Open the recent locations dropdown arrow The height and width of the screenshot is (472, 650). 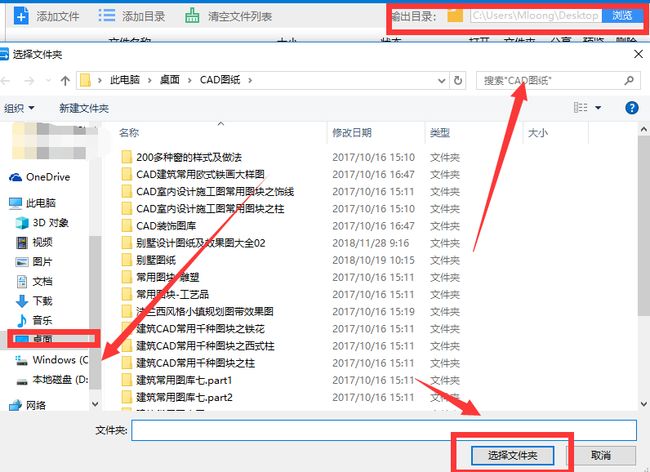pos(48,80)
